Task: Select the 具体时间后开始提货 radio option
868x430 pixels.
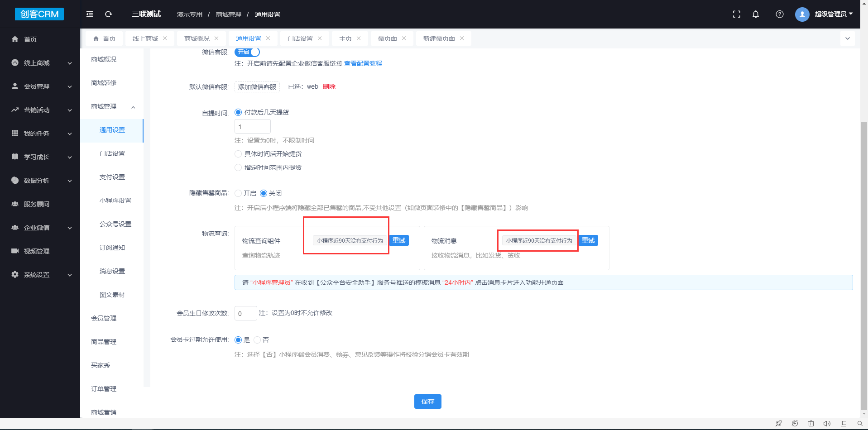Action: click(x=238, y=154)
